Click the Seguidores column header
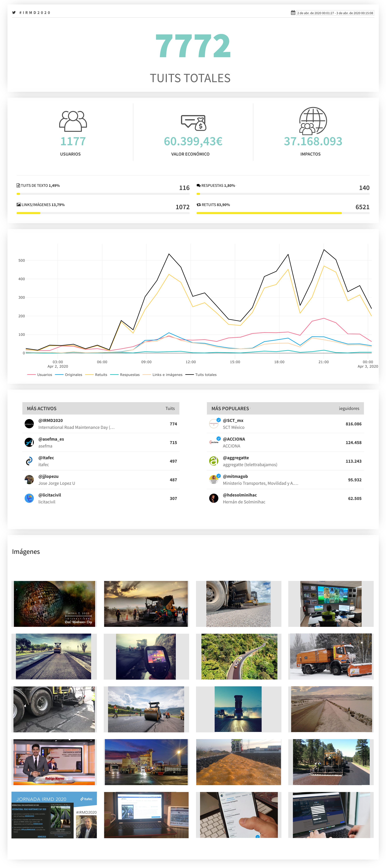The width and height of the screenshot is (386, 868). pos(349,408)
